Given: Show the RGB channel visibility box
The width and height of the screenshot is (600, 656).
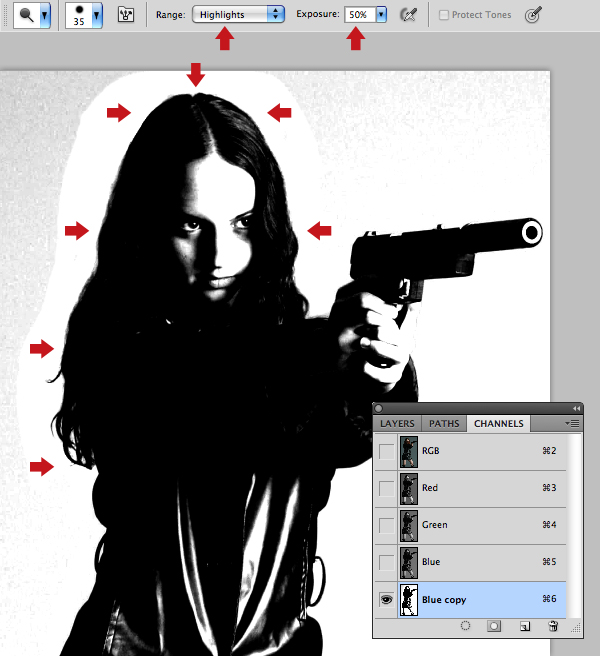Looking at the screenshot, I should click(x=386, y=451).
